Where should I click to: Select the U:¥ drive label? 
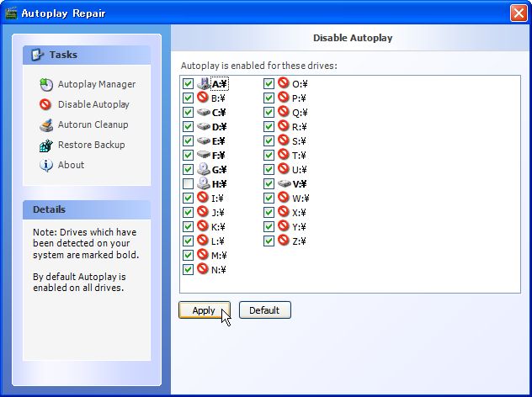[x=300, y=170]
